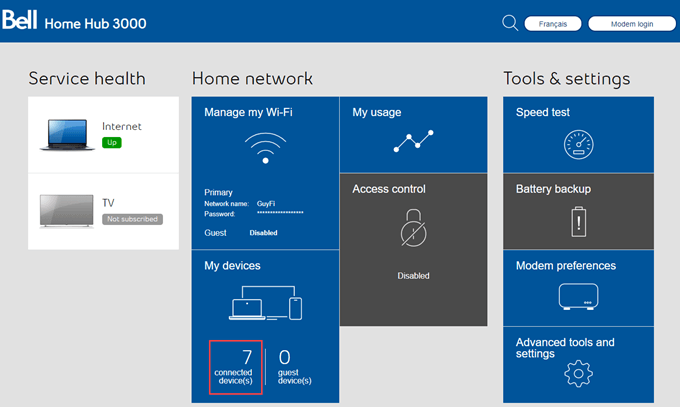This screenshot has height=407, width=680.
Task: Click the network name GuyFi
Action: (266, 204)
